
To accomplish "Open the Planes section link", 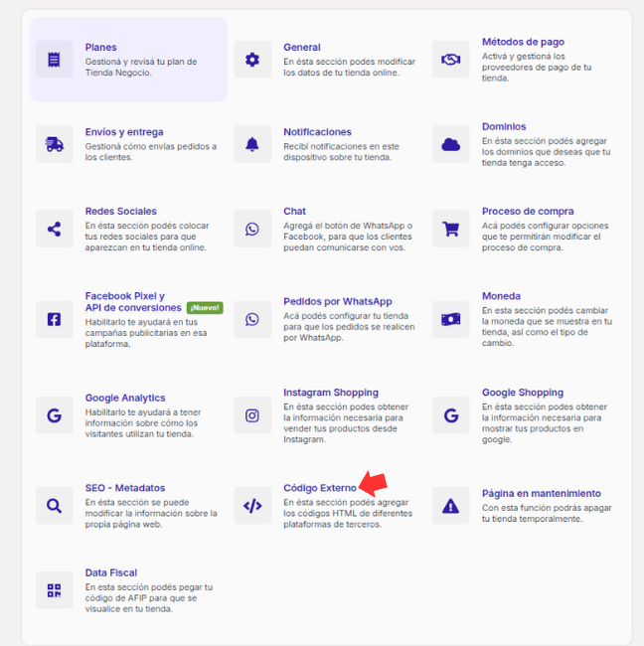I will [x=100, y=48].
